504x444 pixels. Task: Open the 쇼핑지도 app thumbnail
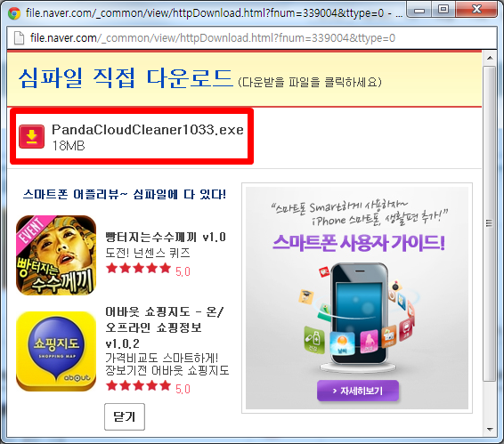[x=56, y=351]
